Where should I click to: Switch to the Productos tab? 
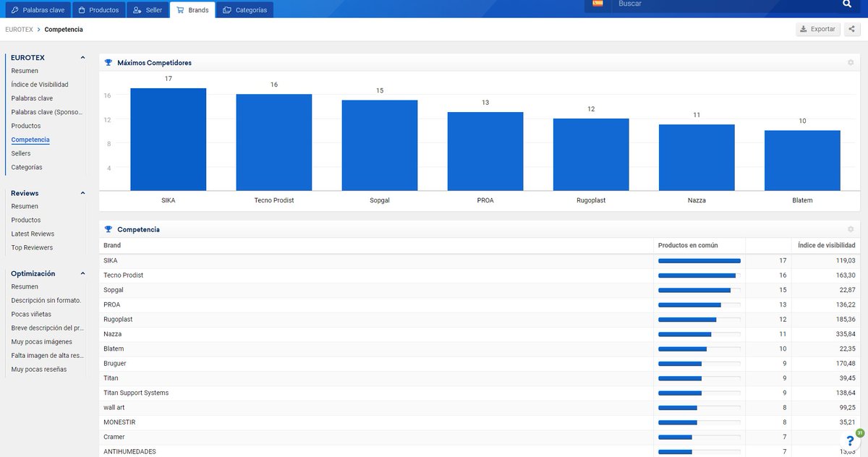tap(98, 10)
